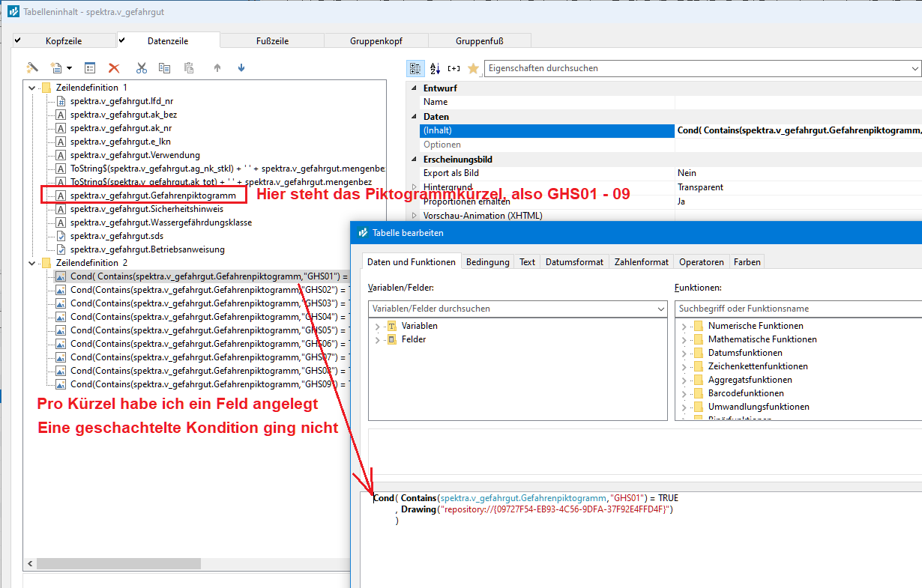Select spektra.v_gefahrgut.ak_bez field
922x588 pixels.
[124, 115]
